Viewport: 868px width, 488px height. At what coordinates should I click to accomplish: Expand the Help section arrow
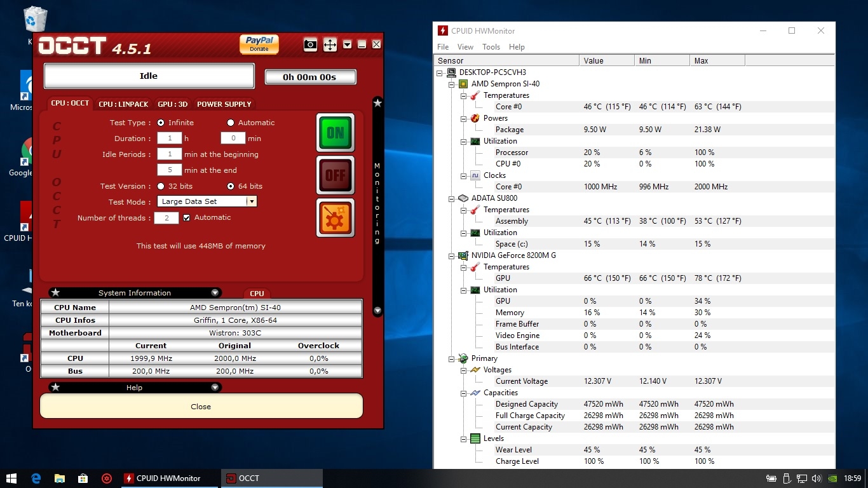click(215, 388)
